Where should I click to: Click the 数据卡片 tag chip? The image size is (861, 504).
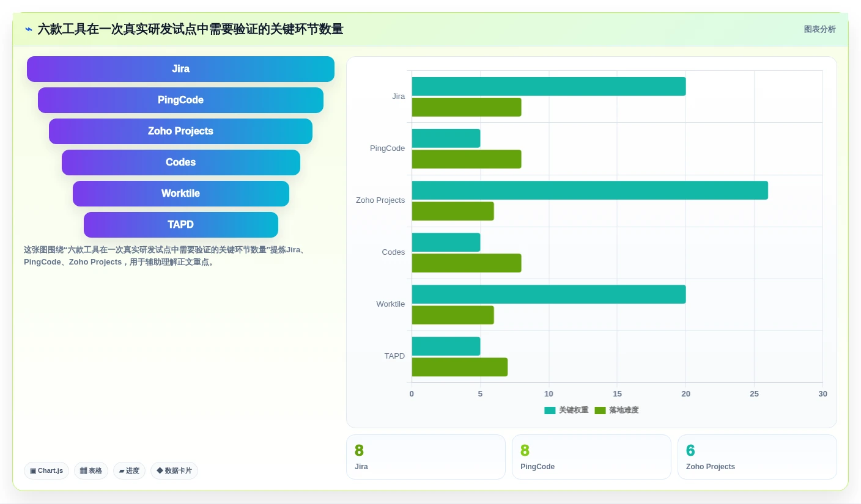(x=174, y=470)
